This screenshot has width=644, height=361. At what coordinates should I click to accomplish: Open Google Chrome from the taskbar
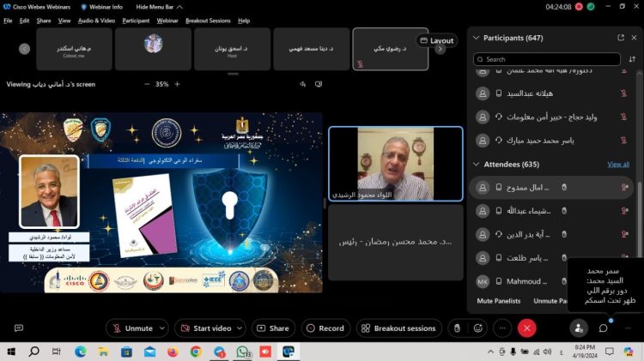point(196,352)
